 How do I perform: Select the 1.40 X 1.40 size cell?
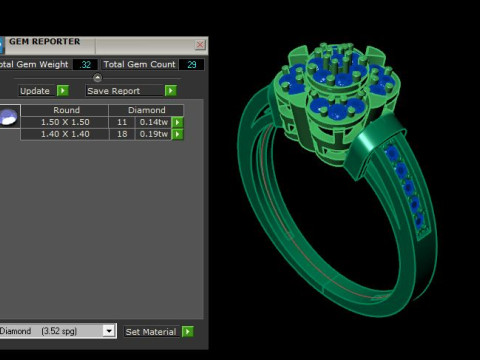point(65,134)
